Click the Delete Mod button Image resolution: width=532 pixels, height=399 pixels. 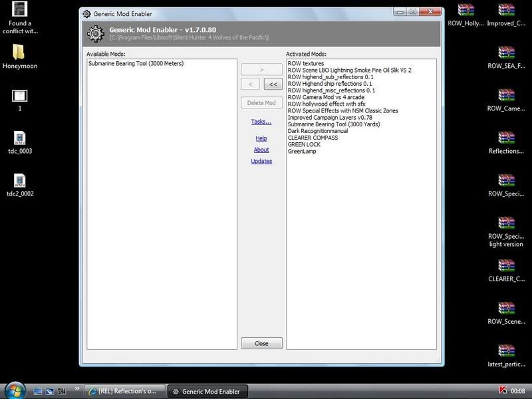pyautogui.click(x=261, y=103)
